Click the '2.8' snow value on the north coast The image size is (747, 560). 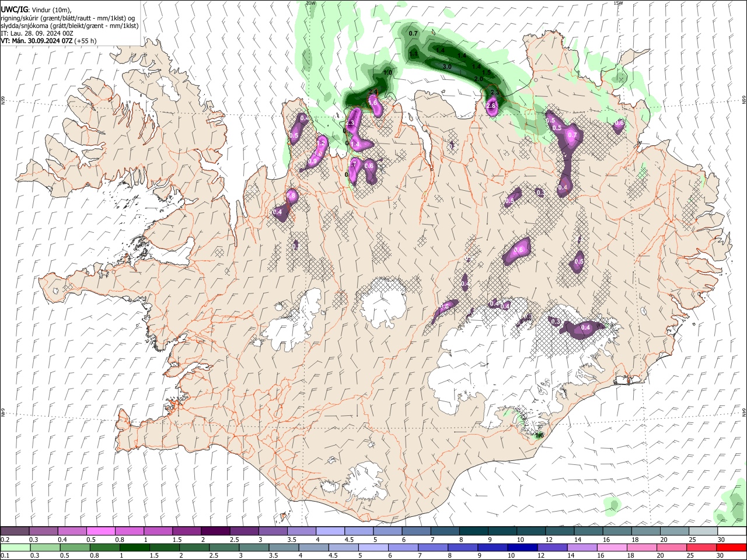point(491,106)
